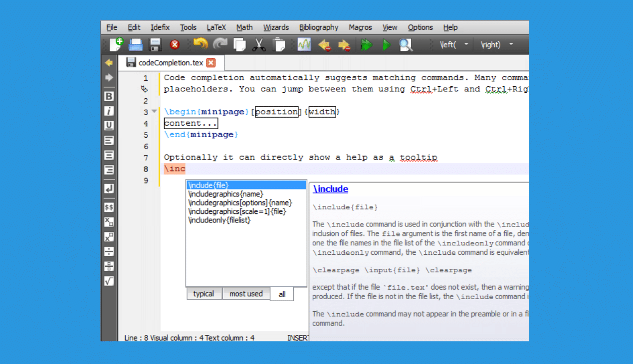Insert a new line with sidebar return icon

click(109, 188)
